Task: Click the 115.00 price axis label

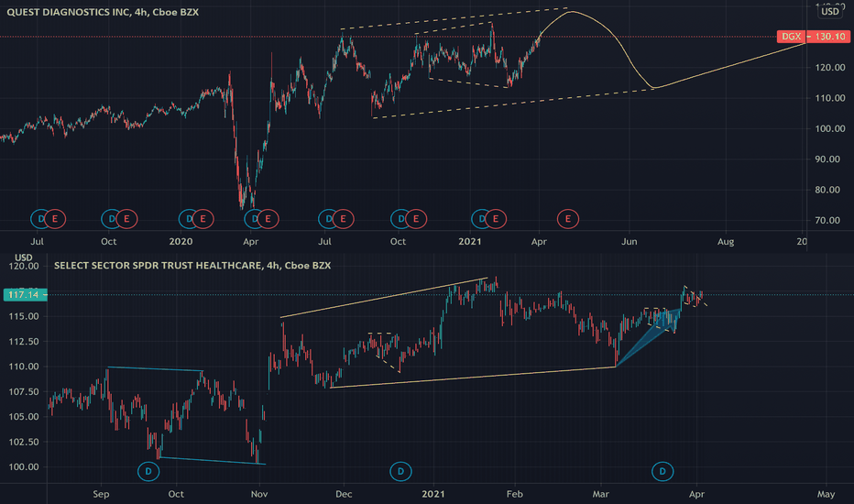Action: point(24,316)
